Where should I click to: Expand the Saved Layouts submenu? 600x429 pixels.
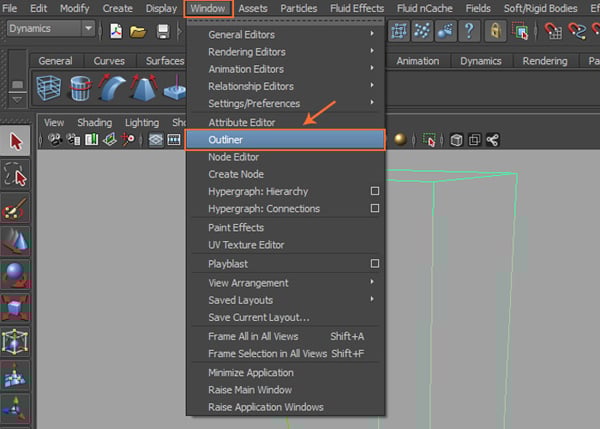tap(285, 300)
